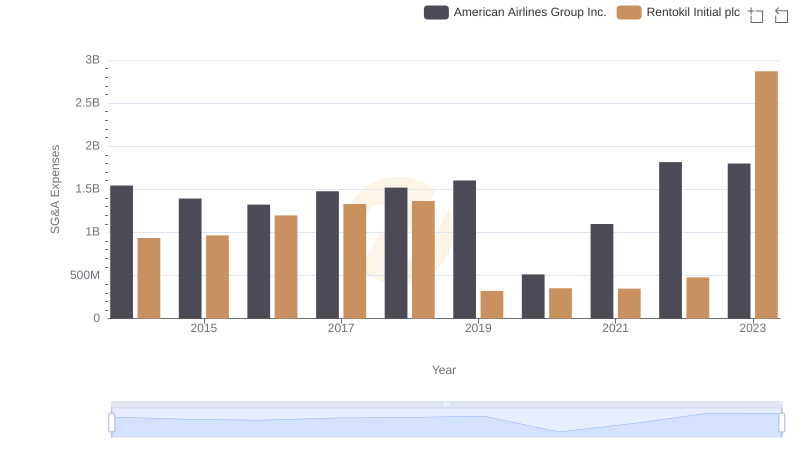Click the 2017 x-axis label
Image resolution: width=800 pixels, height=461 pixels.
(341, 328)
